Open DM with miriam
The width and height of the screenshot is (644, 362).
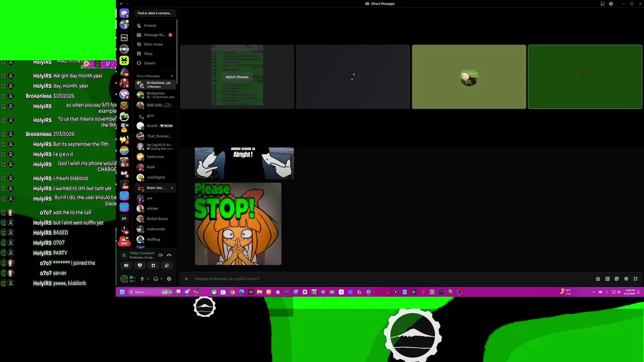click(x=154, y=209)
